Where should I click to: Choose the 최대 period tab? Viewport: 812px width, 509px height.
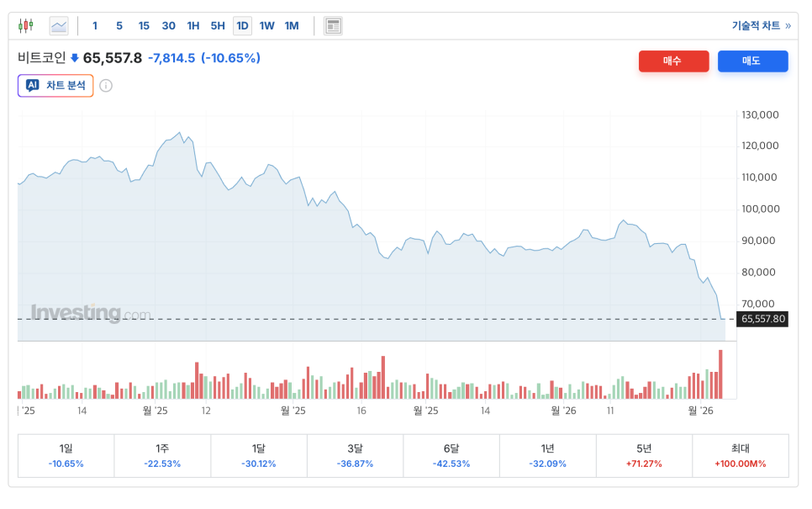pyautogui.click(x=740, y=456)
